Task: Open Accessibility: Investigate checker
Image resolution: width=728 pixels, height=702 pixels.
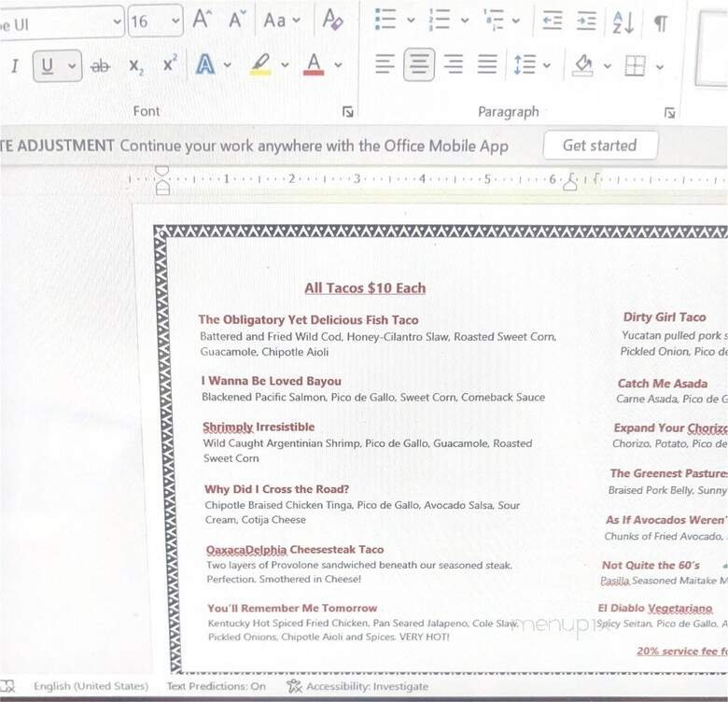Action: (357, 686)
